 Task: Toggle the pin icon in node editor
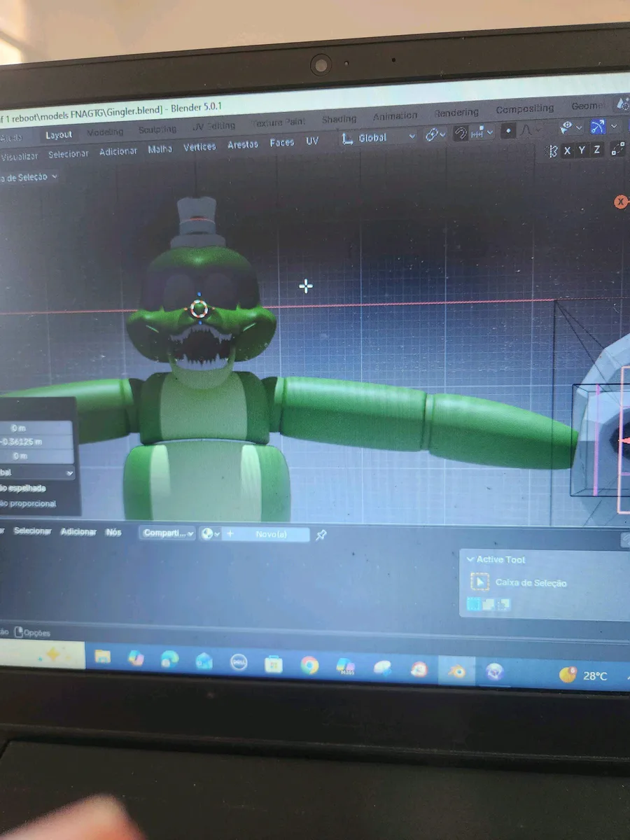point(321,535)
